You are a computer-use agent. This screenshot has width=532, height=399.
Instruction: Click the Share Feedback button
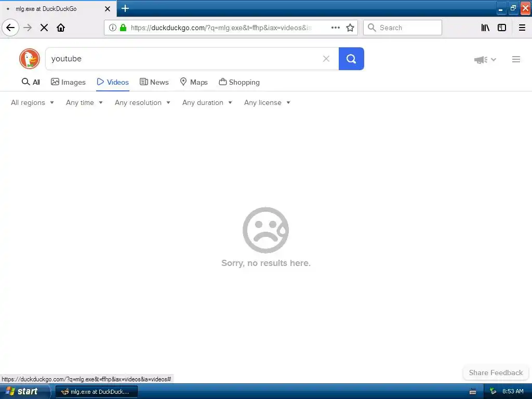point(496,373)
